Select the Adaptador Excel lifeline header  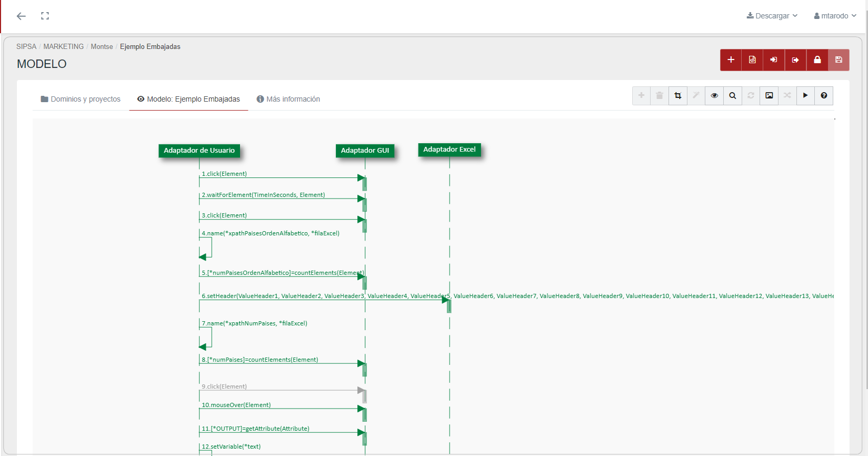click(449, 150)
